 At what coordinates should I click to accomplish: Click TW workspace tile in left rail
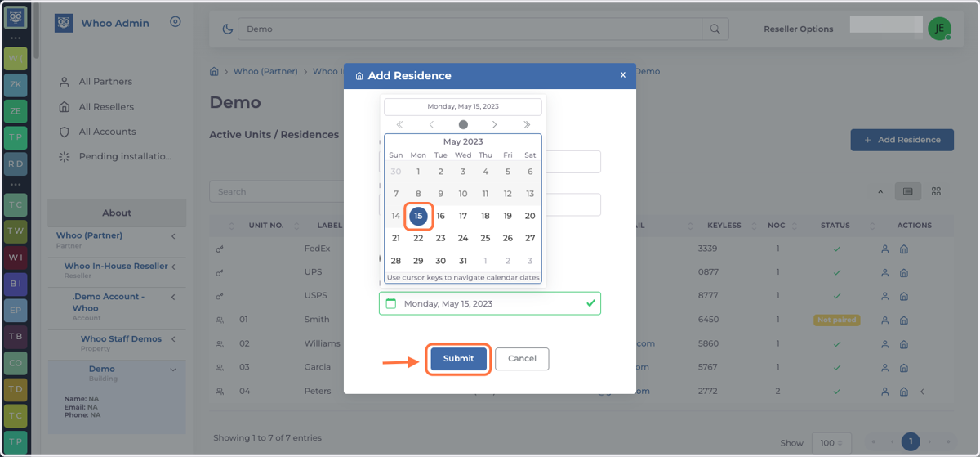pyautogui.click(x=16, y=231)
